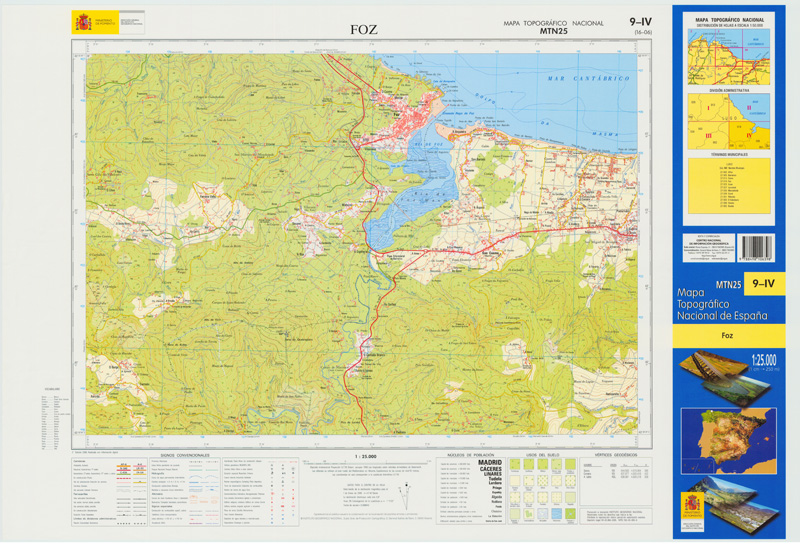Open the sheet distribution index map thumbnail
This screenshot has width=800, height=554.
(x=729, y=57)
